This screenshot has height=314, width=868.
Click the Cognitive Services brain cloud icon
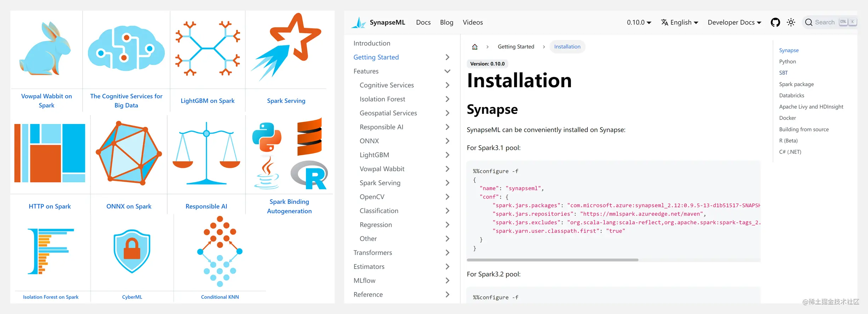click(126, 48)
